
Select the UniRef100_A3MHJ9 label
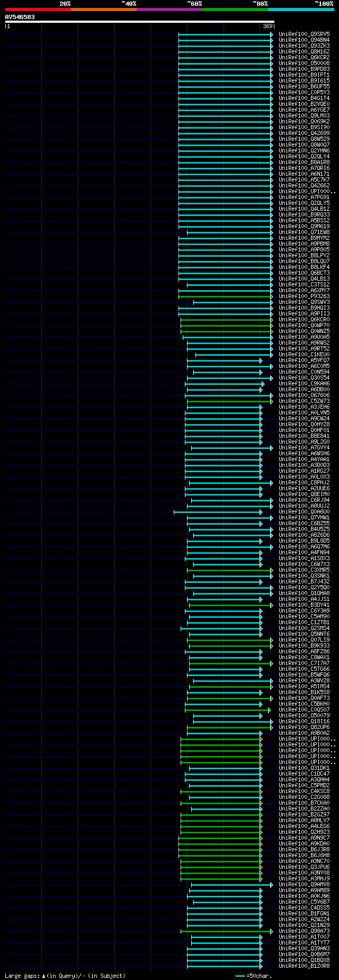[x=304, y=878]
